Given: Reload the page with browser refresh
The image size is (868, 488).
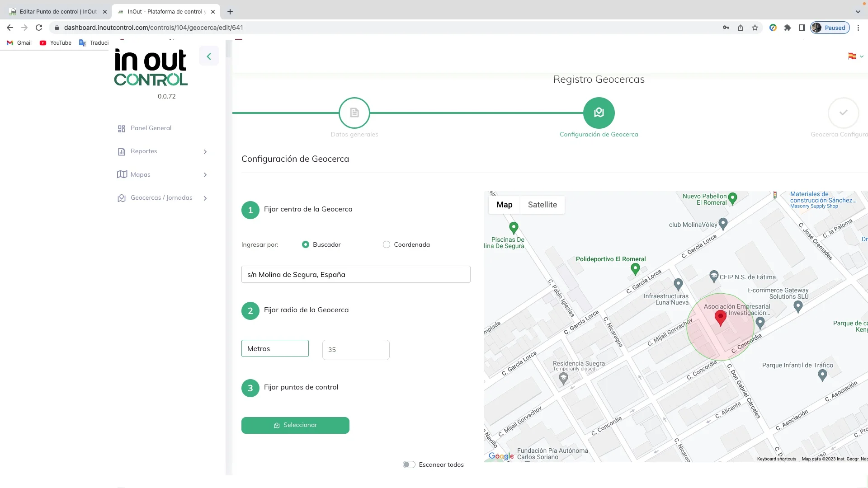Looking at the screenshot, I should tap(39, 28).
